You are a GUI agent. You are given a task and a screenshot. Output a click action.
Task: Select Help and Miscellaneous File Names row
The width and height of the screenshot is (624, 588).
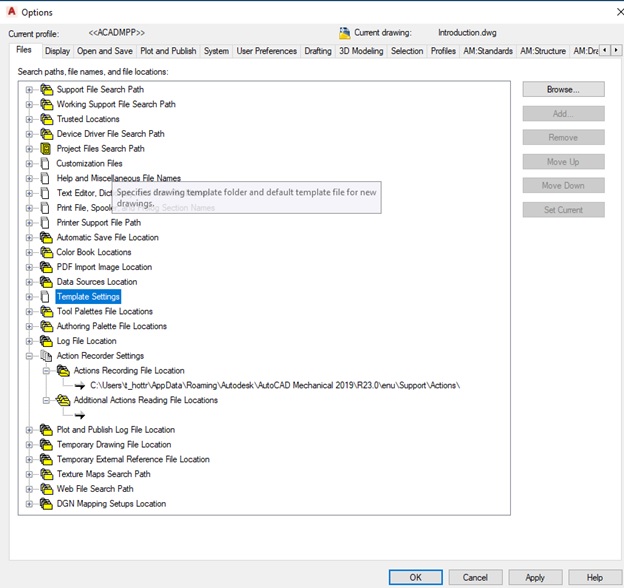(119, 178)
